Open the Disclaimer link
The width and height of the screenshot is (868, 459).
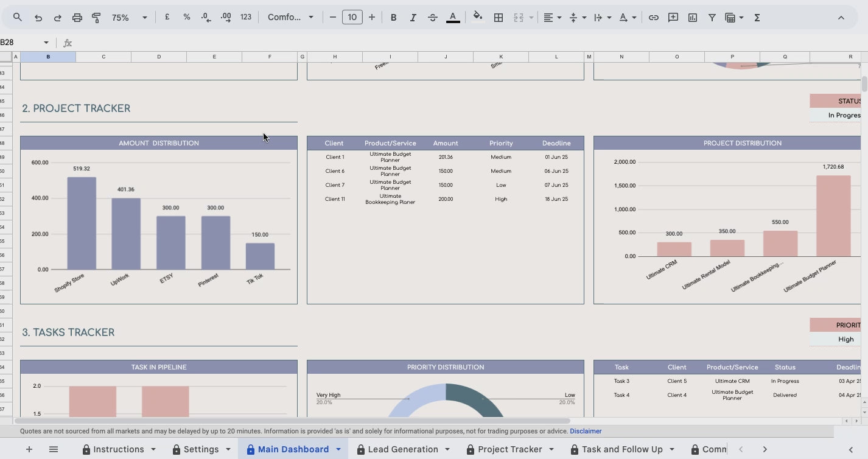click(586, 431)
